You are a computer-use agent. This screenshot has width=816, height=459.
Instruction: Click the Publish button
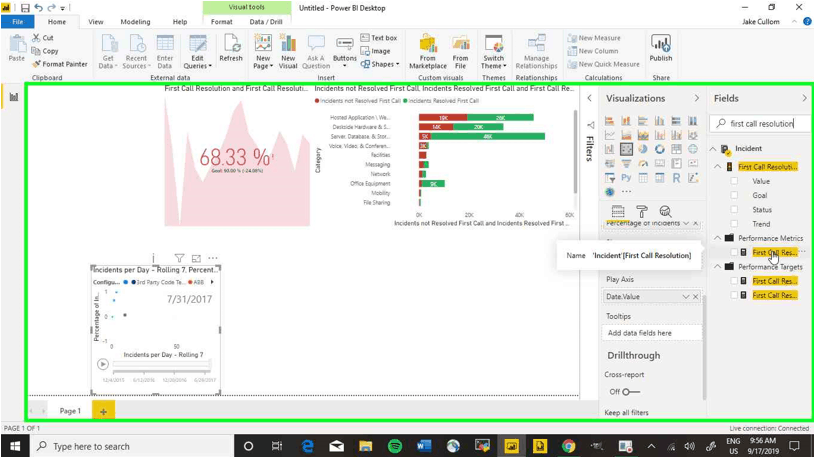pos(661,48)
